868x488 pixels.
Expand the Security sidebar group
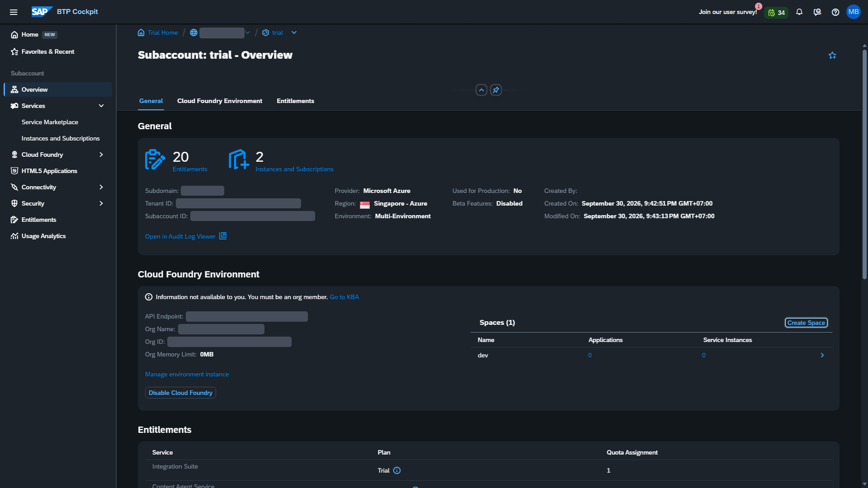pyautogui.click(x=101, y=203)
